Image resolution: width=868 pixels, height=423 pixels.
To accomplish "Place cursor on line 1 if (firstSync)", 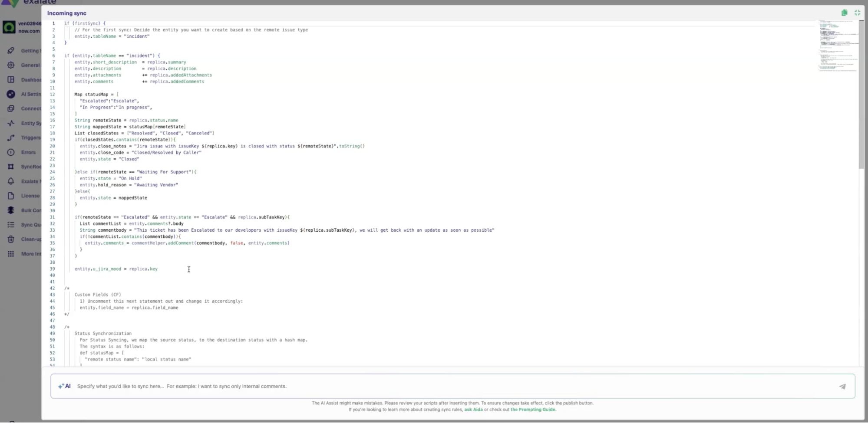I will pos(85,23).
